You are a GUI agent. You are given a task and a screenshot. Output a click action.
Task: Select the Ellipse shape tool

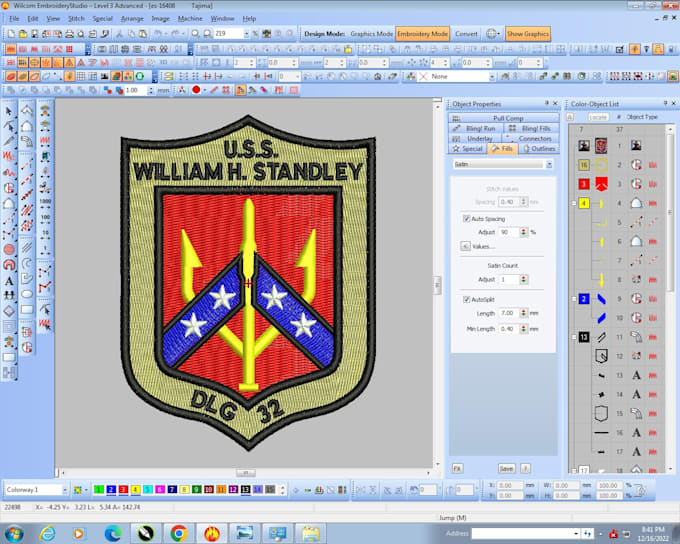(x=27, y=294)
